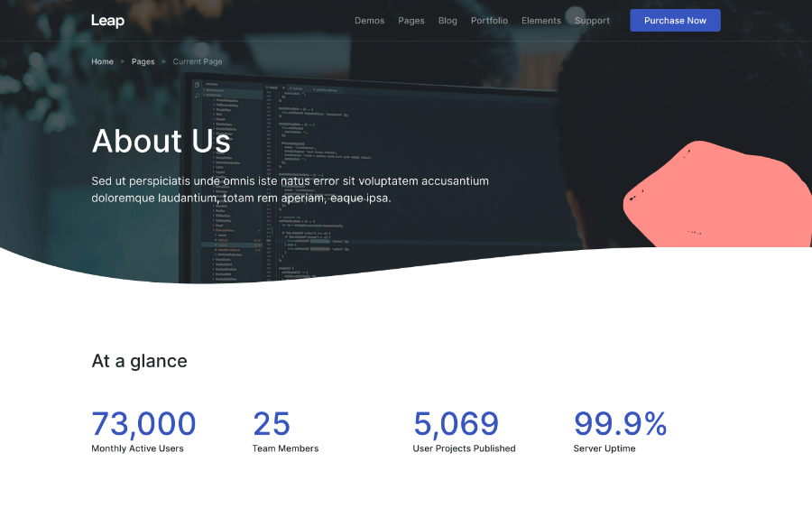Select the 25 Team Members statistic
Viewport: 812px width, 508px height.
point(272,423)
